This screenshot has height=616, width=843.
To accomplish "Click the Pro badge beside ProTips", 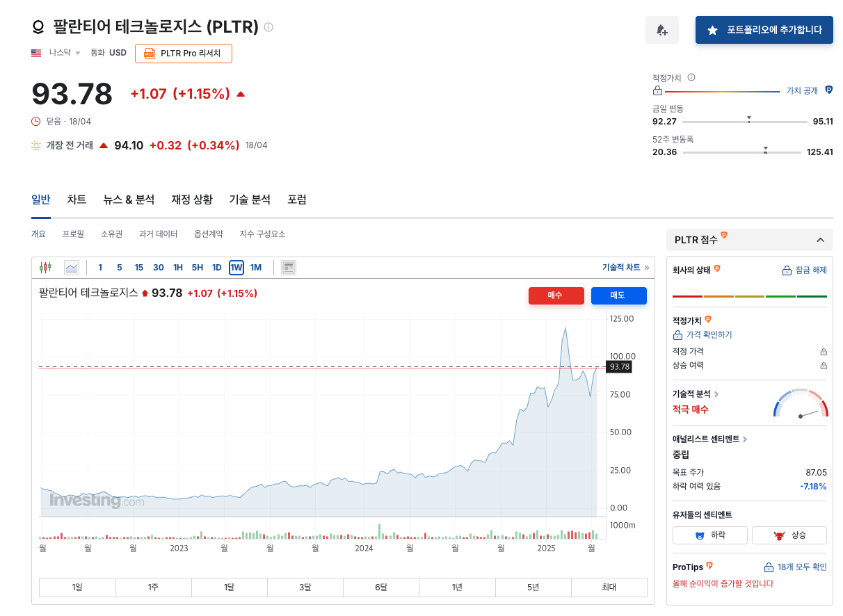I will point(709,566).
